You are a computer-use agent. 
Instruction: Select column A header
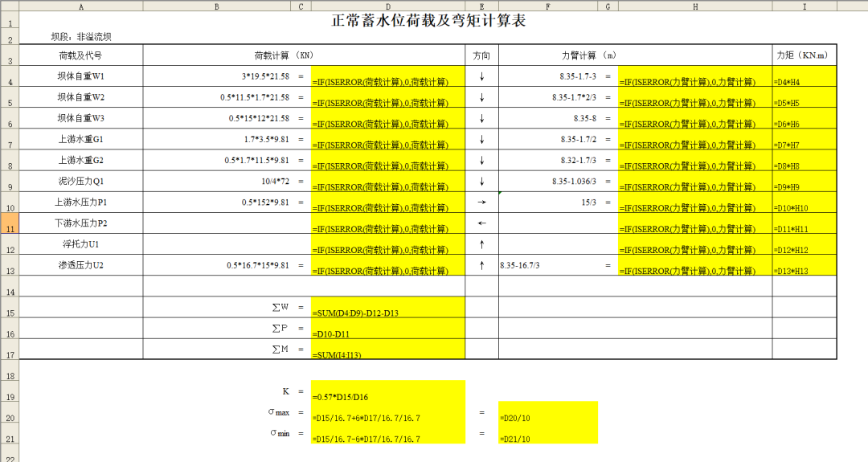(x=81, y=6)
